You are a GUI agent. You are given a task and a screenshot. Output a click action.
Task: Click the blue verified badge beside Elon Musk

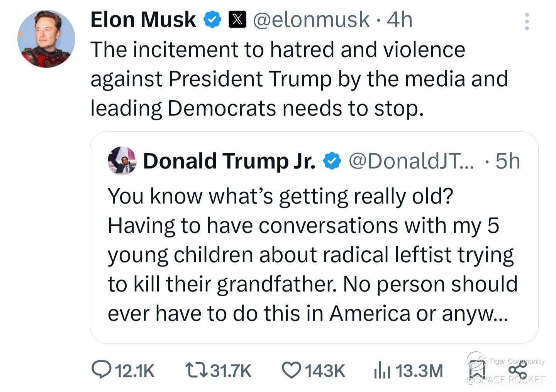[212, 20]
